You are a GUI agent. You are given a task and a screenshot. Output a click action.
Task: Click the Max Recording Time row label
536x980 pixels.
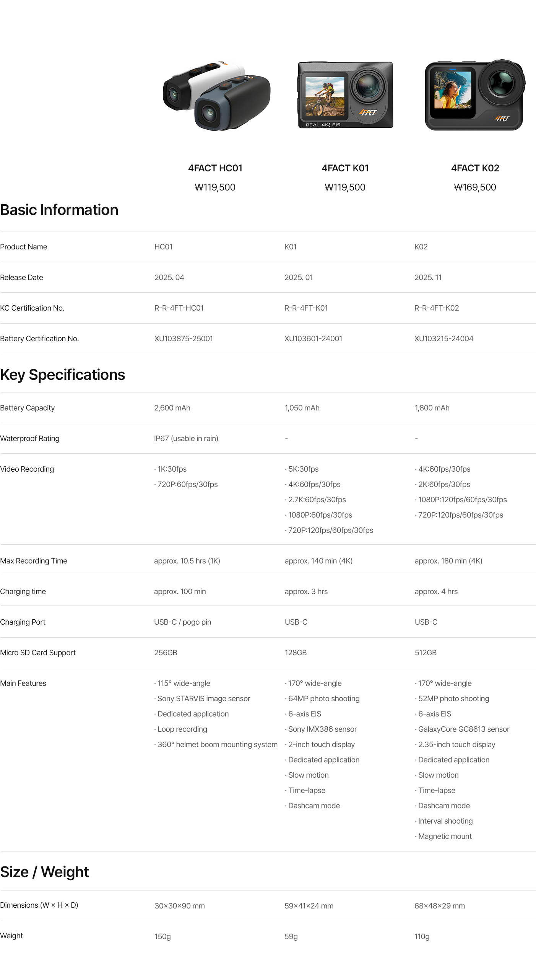click(x=34, y=561)
